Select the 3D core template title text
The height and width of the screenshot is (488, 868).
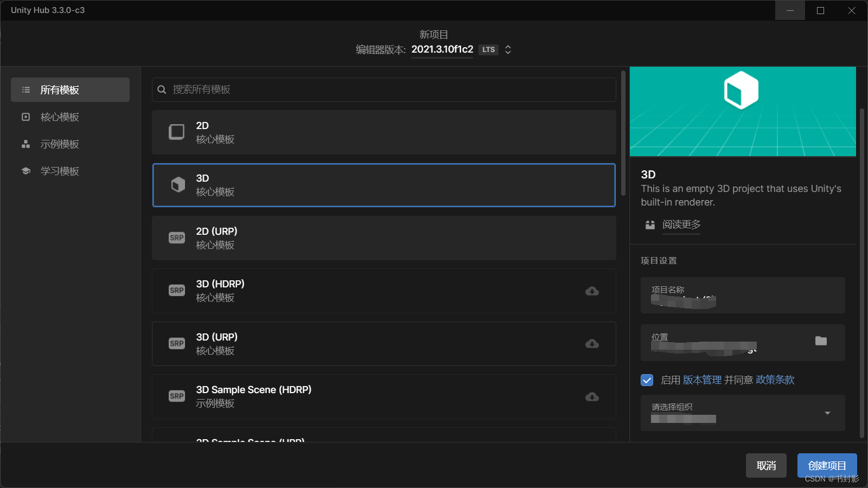pyautogui.click(x=202, y=178)
